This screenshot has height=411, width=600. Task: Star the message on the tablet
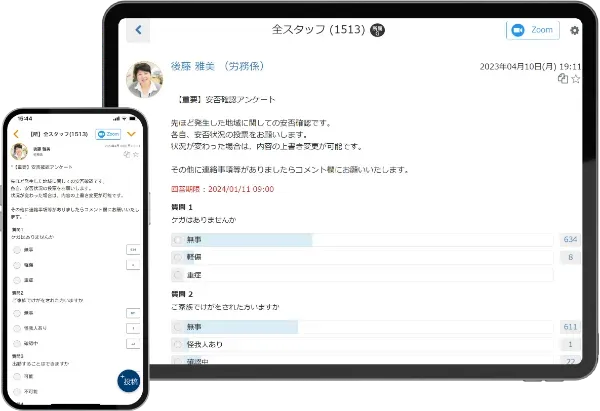pyautogui.click(x=576, y=79)
